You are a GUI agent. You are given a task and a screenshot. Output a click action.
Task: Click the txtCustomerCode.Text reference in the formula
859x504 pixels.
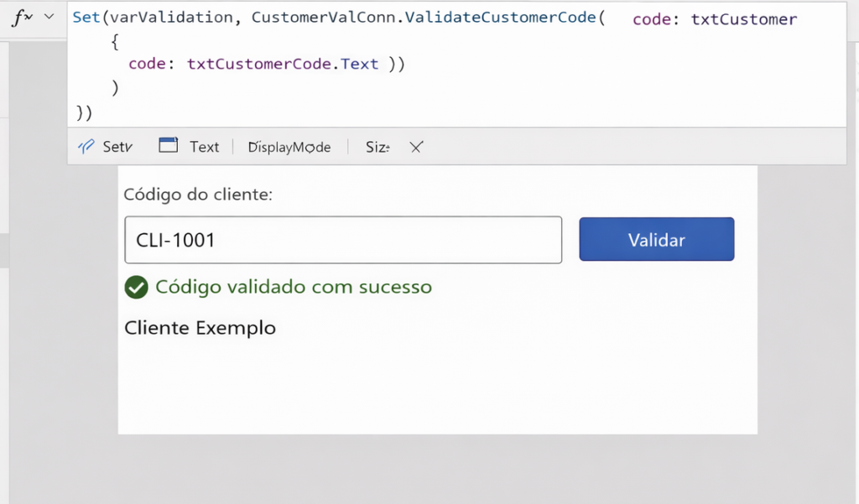pos(281,64)
